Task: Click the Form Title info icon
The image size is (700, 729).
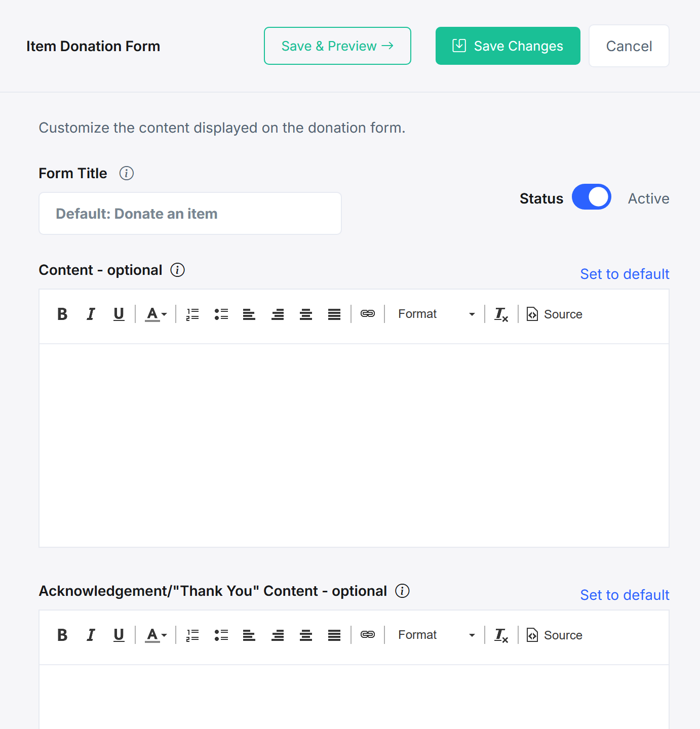Action: pos(127,173)
